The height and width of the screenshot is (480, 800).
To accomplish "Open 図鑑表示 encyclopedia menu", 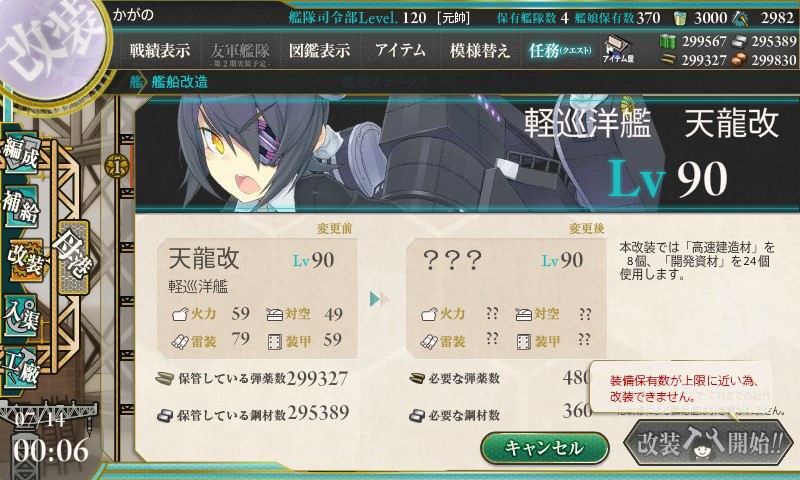I will [319, 50].
